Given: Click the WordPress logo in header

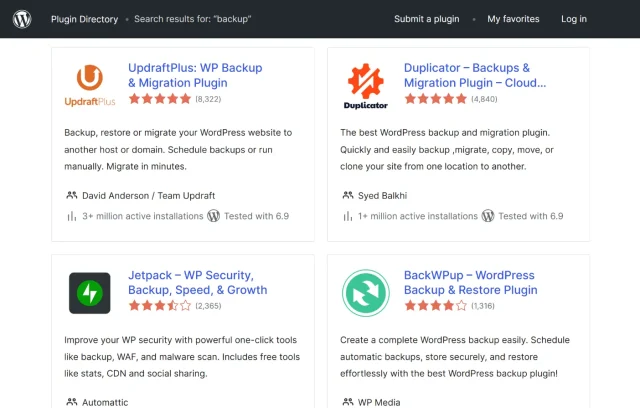Looking at the screenshot, I should [22, 19].
